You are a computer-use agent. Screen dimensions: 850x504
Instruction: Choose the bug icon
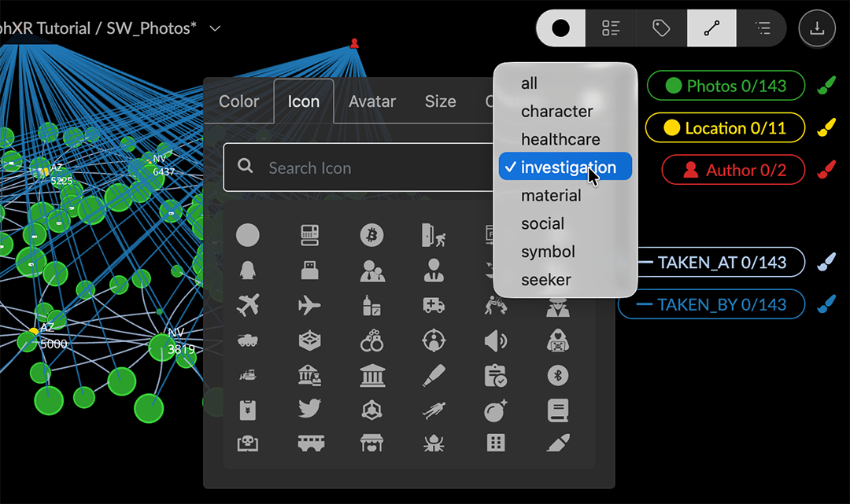433,443
